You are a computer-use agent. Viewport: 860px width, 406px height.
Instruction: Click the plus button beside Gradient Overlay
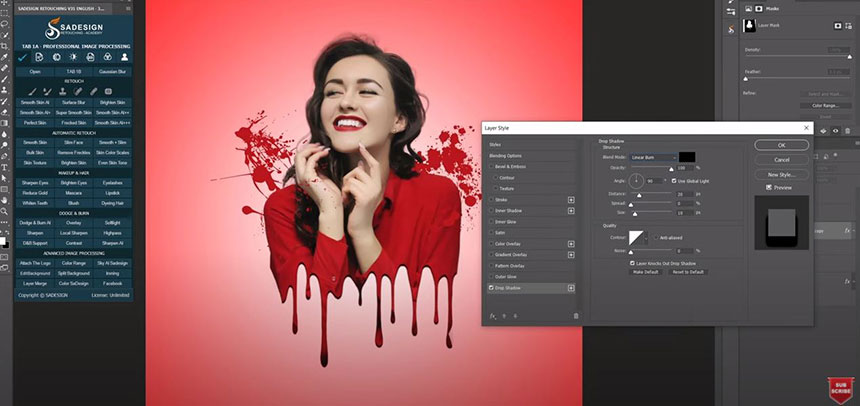(571, 255)
